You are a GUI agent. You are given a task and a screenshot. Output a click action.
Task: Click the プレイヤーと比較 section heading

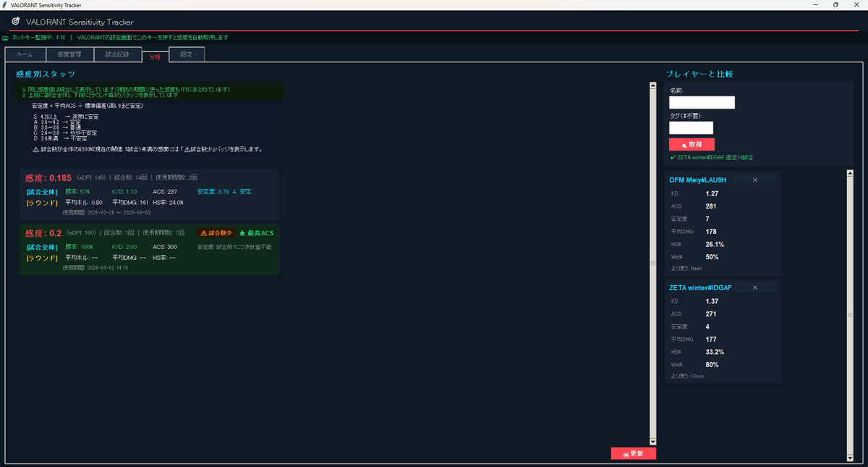700,74
